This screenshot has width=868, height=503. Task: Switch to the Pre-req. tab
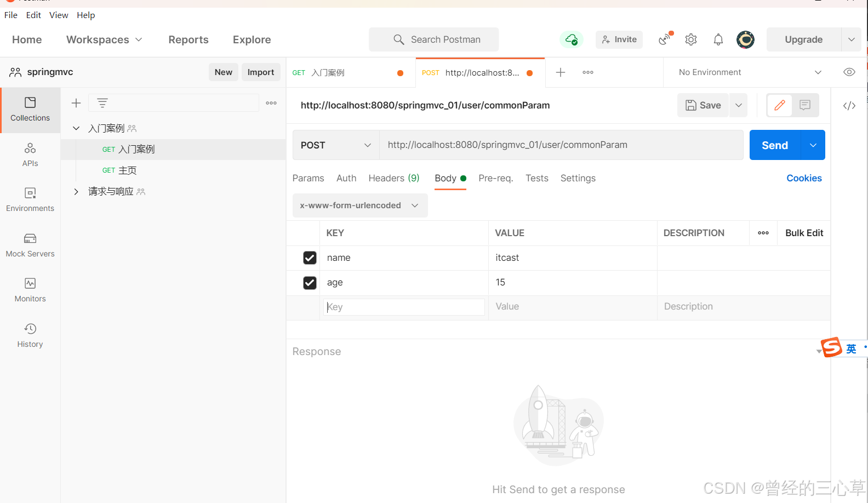tap(496, 178)
